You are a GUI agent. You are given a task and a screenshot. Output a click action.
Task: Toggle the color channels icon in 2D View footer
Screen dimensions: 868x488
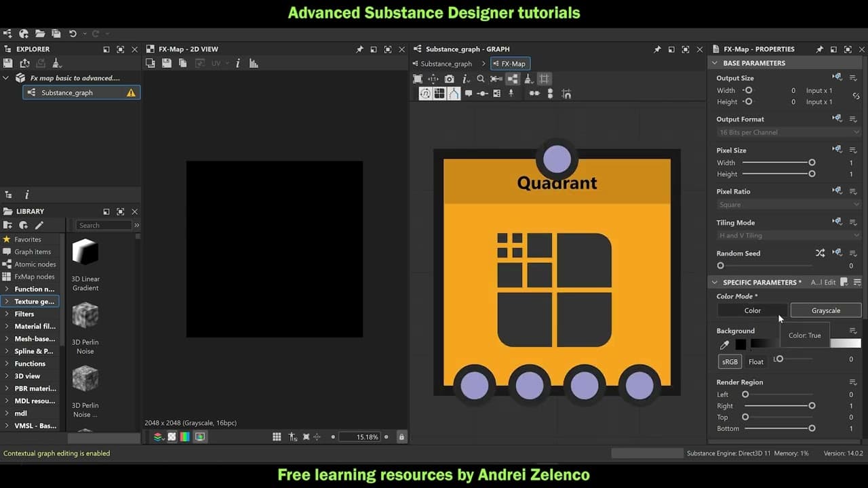[x=184, y=437]
